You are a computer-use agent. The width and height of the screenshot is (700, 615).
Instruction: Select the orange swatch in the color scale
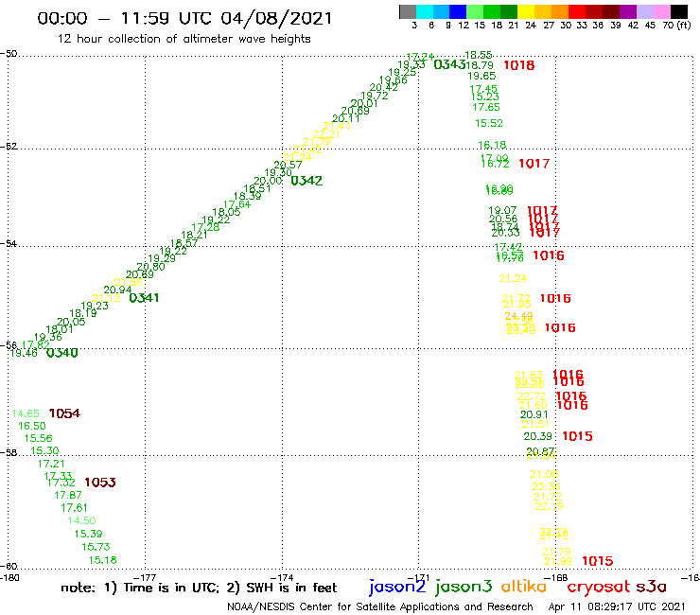560,12
